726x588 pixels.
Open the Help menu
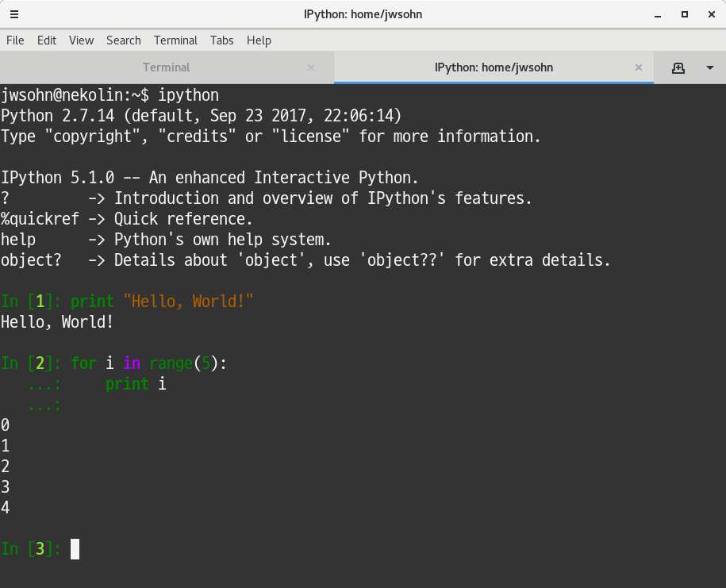click(259, 40)
